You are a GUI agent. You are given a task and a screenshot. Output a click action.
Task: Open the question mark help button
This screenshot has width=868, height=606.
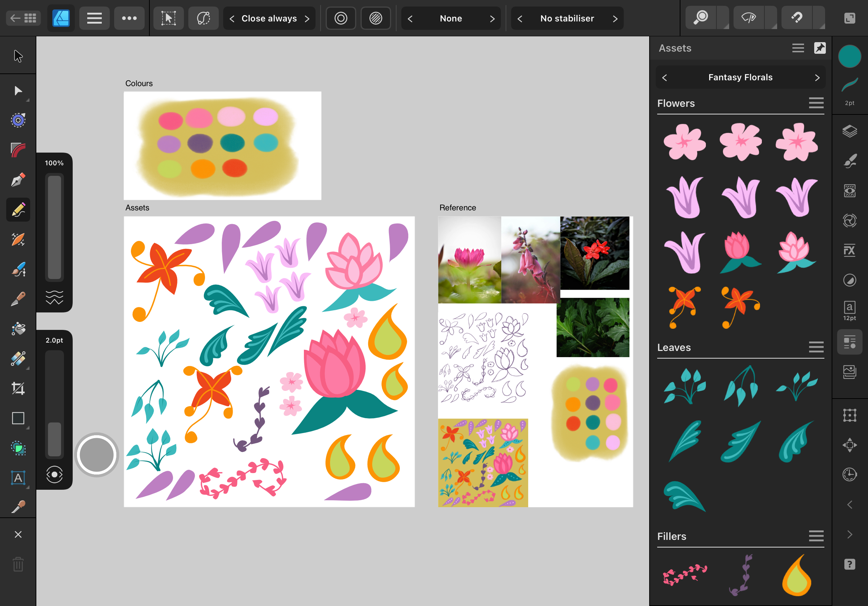coord(849,564)
